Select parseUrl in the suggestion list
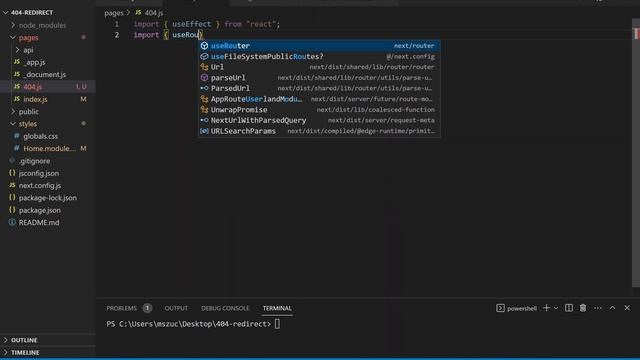Image resolution: width=640 pixels, height=360 pixels. point(319,78)
